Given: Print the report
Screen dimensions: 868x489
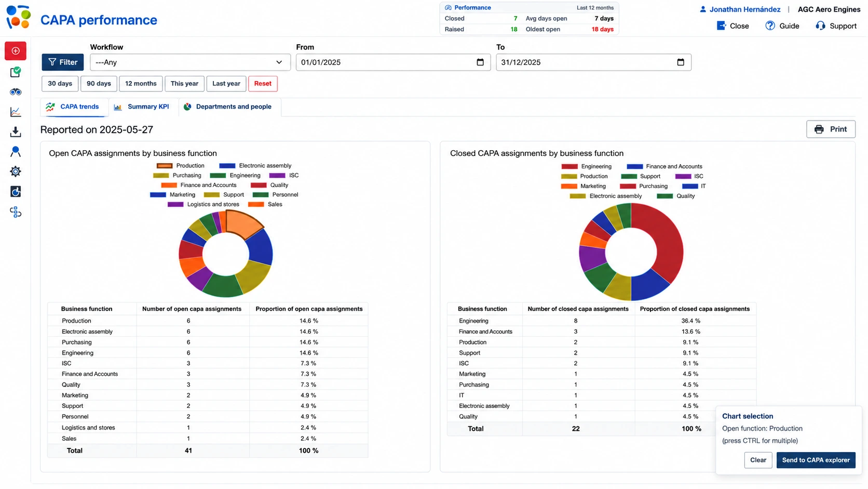Looking at the screenshot, I should (x=831, y=129).
